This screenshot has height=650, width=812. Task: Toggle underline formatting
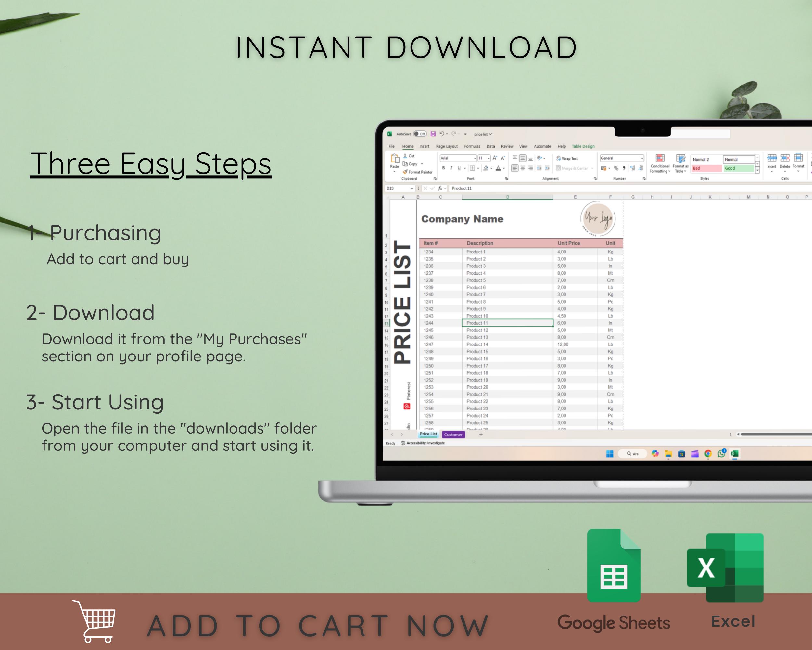coord(459,168)
